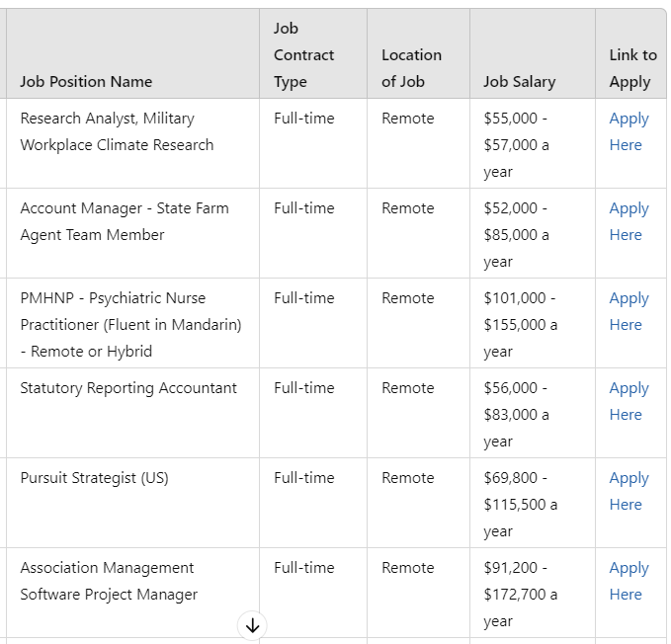Open Apply Here link for Research Analyst job
The width and height of the screenshot is (671, 644).
point(629,131)
